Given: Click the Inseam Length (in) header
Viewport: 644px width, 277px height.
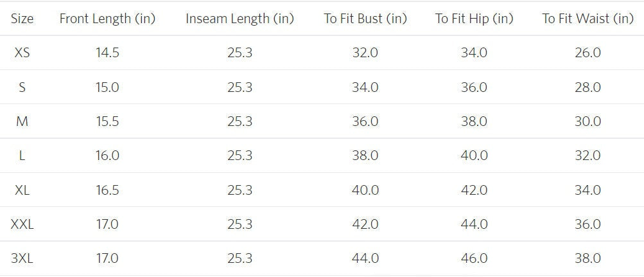Looking at the screenshot, I should 240,19.
